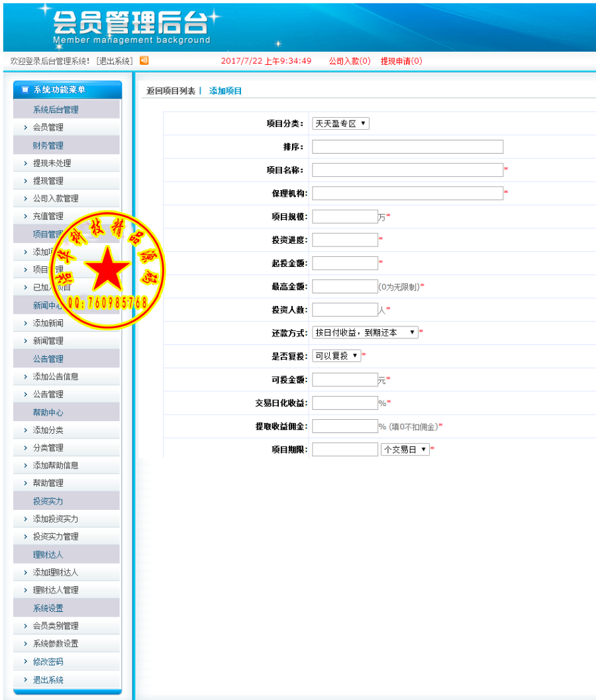This screenshot has width=596, height=700.
Task: Click the 起投金额 input field
Action: (345, 263)
